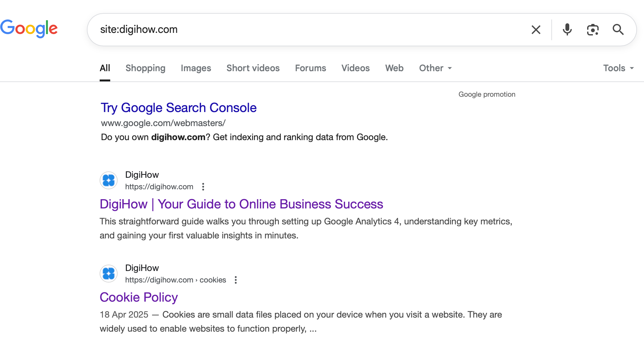Open the three-dot menu for the Cookie Policy result
The image size is (644, 346).
[x=236, y=280]
